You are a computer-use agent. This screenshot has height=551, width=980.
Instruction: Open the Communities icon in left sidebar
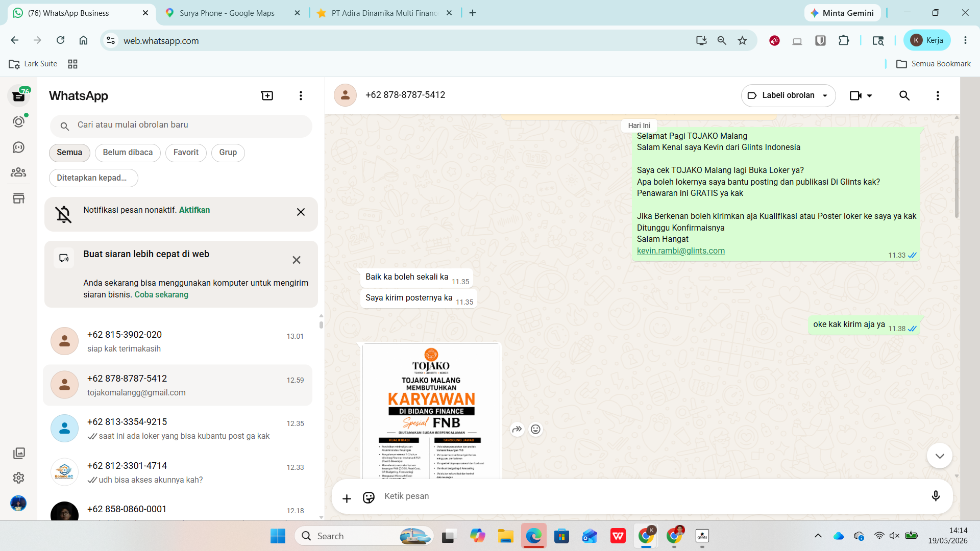point(19,172)
